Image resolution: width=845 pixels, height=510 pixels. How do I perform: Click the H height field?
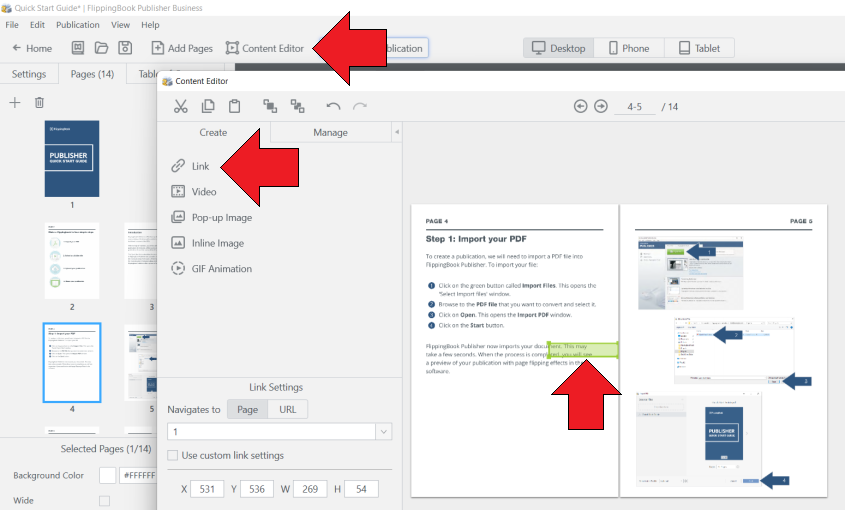click(361, 489)
